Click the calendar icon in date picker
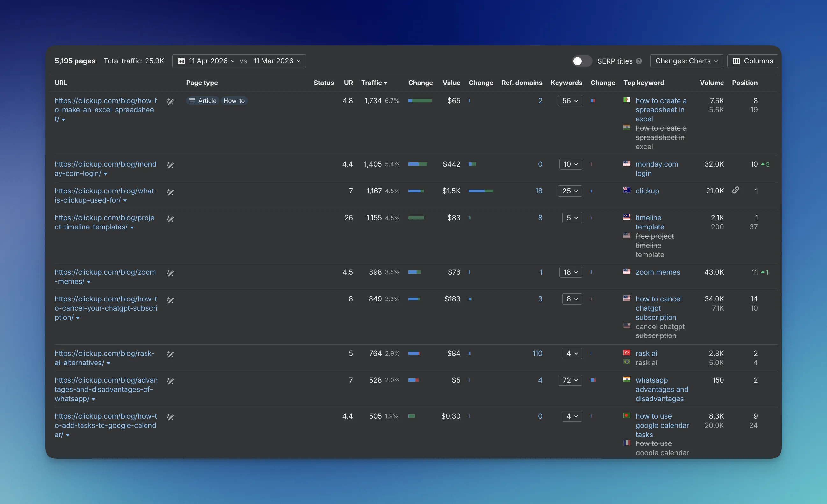Screen dimensions: 827x504 point(181,61)
